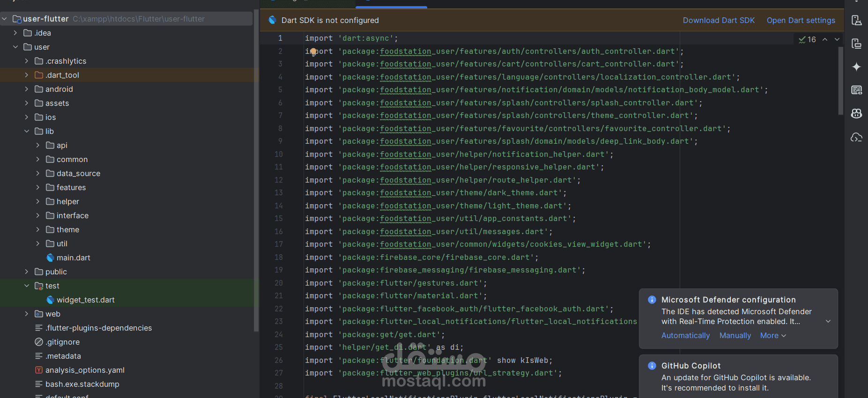This screenshot has height=398, width=868.
Task: Expand the android folder
Action: point(27,89)
